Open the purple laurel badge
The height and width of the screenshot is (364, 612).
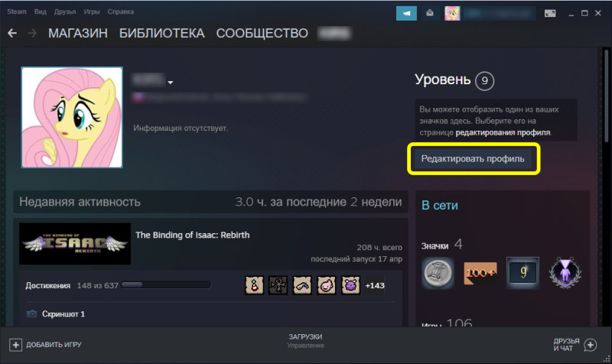click(x=565, y=273)
